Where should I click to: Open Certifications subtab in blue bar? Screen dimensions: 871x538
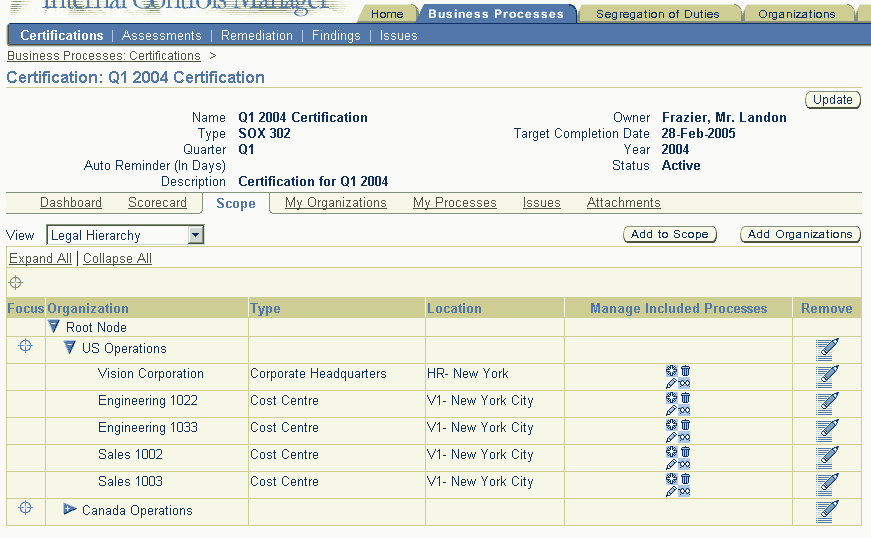point(62,36)
